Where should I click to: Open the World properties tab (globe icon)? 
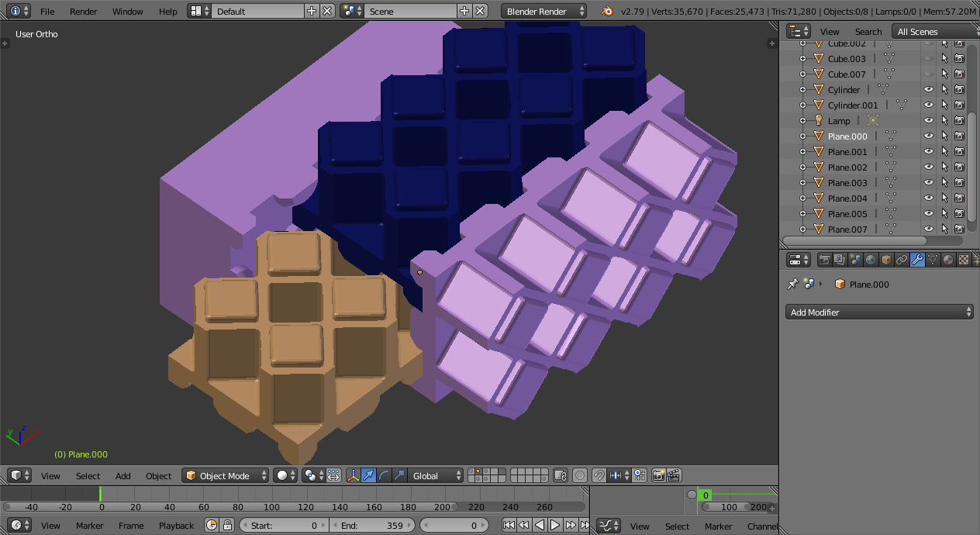tap(871, 260)
